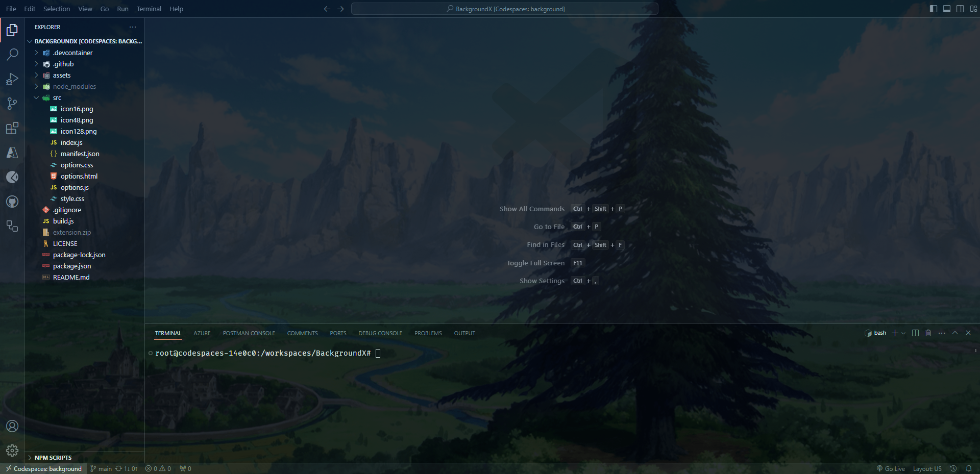Viewport: 980px width, 474px height.
Task: Switch to the PORTS tab
Action: click(x=338, y=333)
